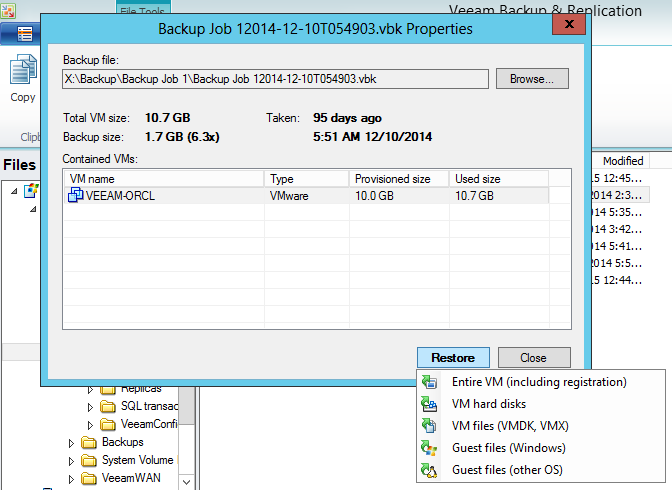
Task: Click the "14 5:35..." modified entry
Action: (618, 212)
